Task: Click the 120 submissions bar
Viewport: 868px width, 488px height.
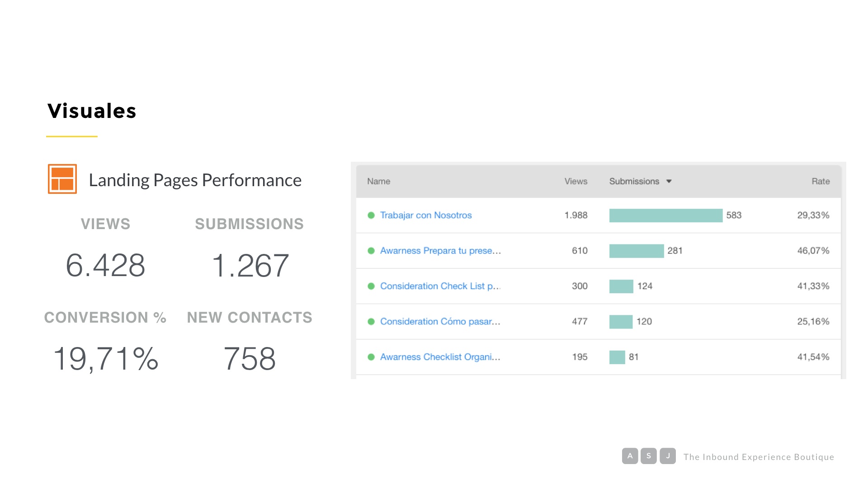Action: [x=621, y=322]
